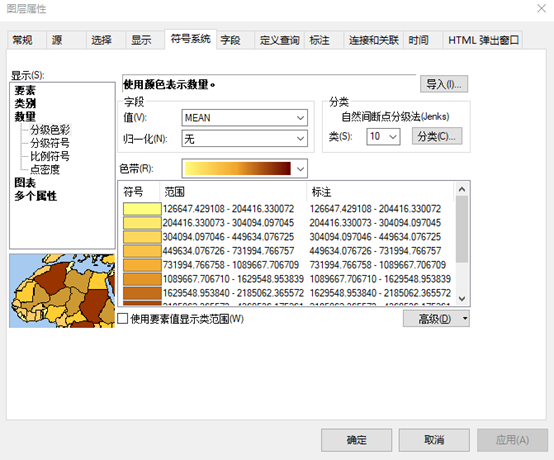Choose 点密度 under 数量

point(45,170)
